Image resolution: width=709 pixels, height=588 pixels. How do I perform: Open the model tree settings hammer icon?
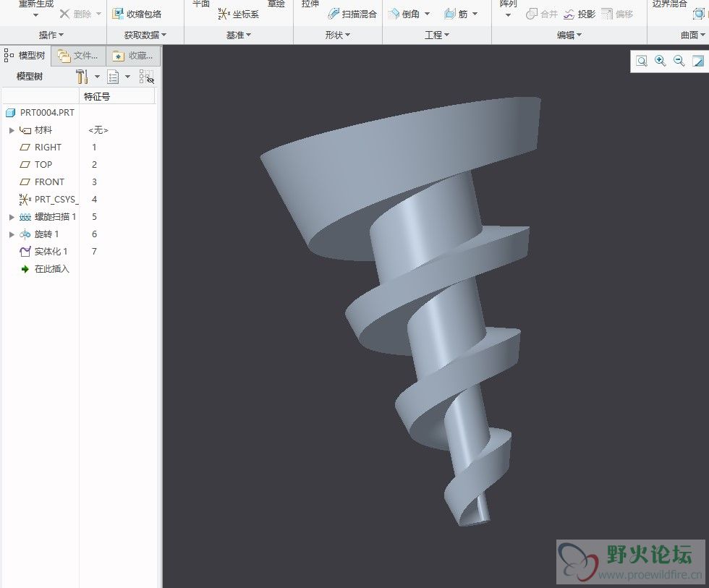(x=81, y=77)
